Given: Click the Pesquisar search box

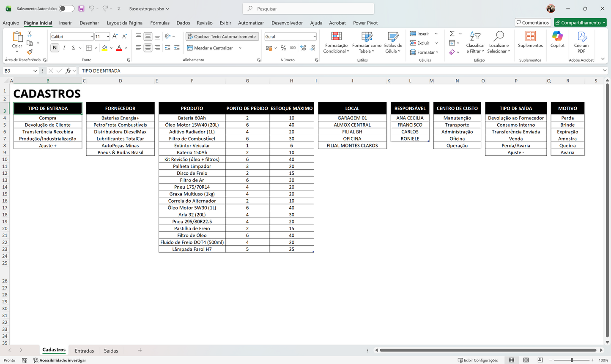Looking at the screenshot, I should point(308,8).
